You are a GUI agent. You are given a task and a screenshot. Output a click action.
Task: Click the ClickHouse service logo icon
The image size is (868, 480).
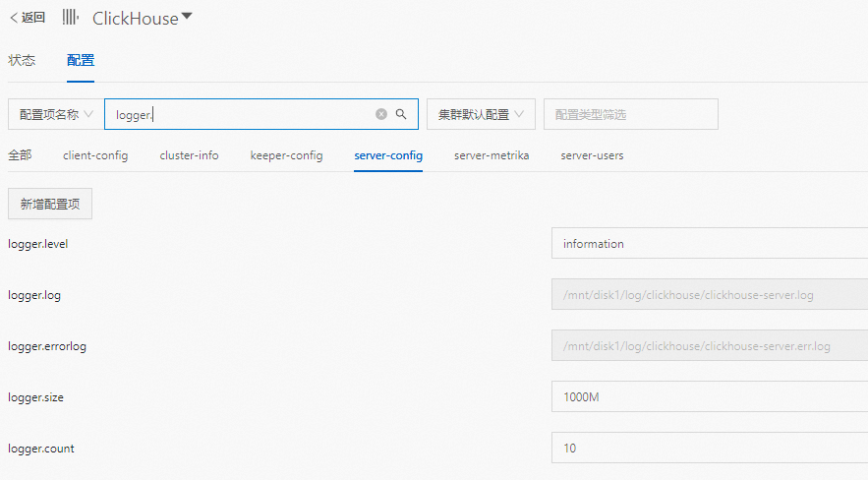[71, 17]
